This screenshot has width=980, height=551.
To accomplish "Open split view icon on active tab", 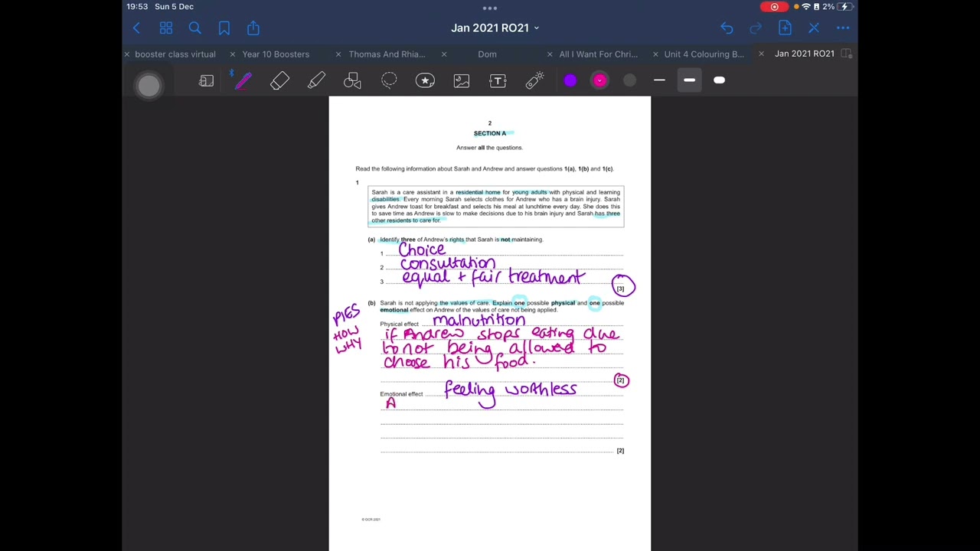I will click(846, 54).
